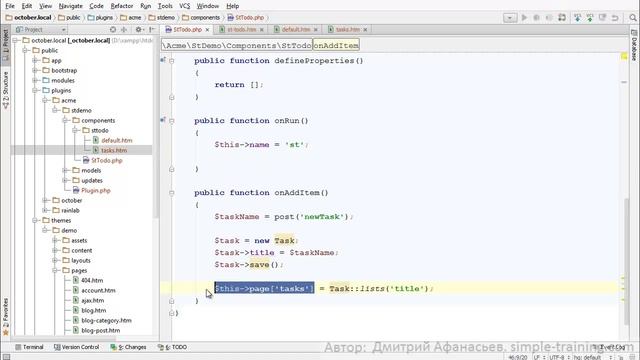Open the Database tool window
640x360 pixels.
[x=634, y=45]
